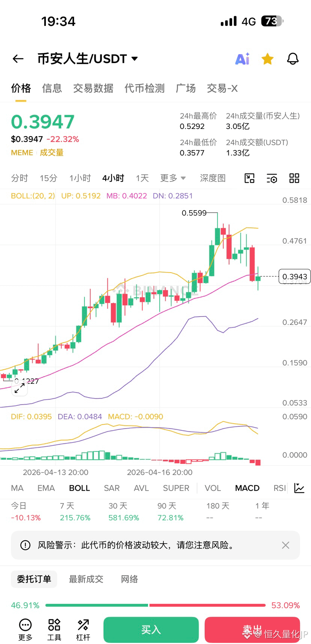Open the 深度图 depth chart

click(213, 178)
